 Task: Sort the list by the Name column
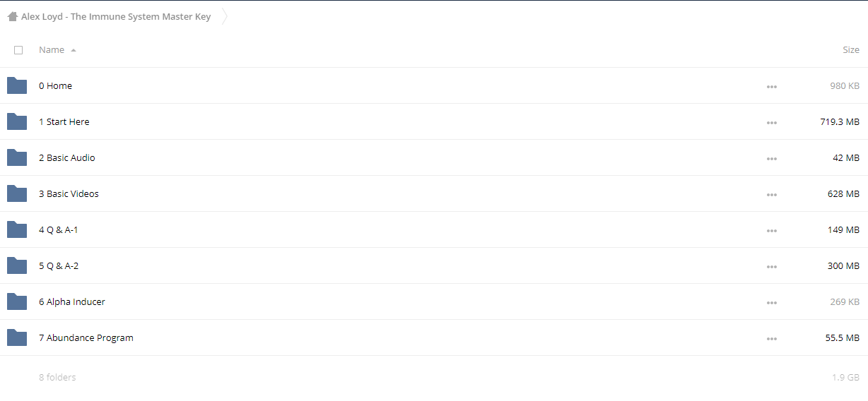(52, 50)
